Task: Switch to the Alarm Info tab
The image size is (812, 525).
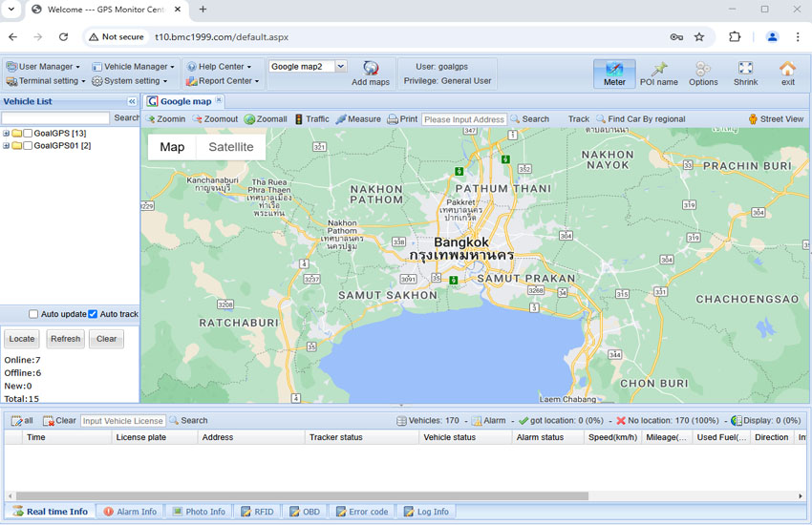Action: click(131, 512)
